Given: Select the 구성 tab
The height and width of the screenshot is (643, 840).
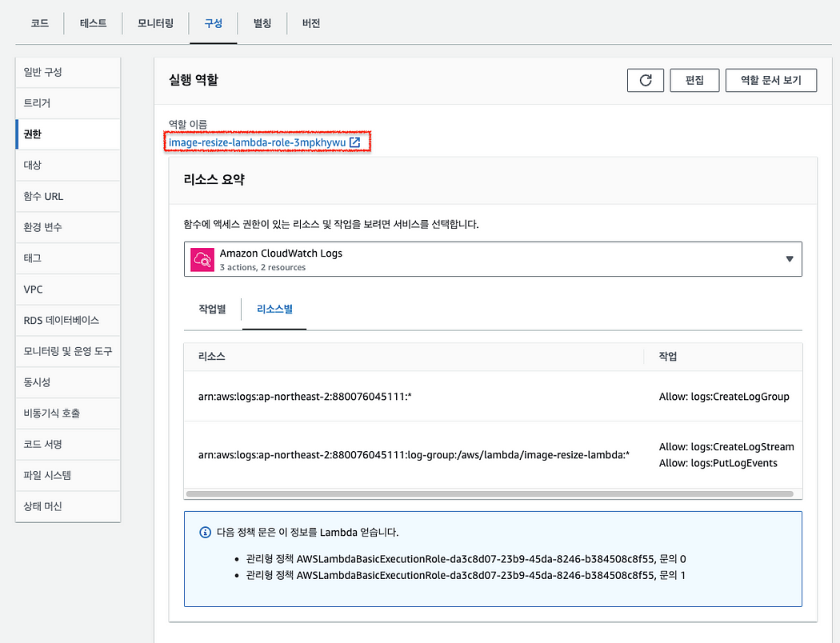Looking at the screenshot, I should 214,23.
